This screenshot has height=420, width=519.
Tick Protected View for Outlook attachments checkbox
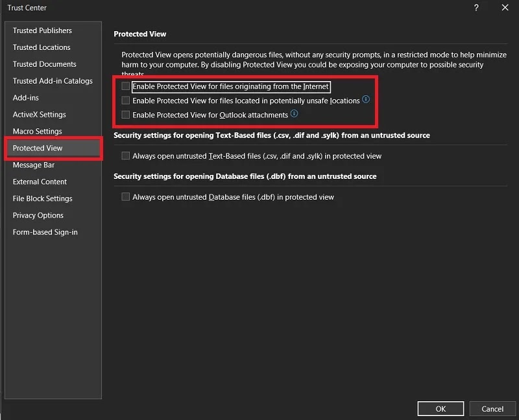(125, 115)
